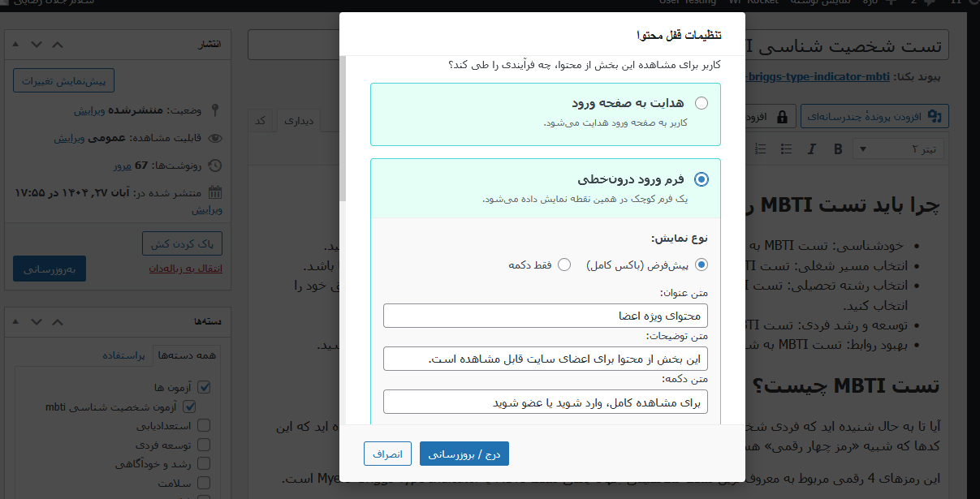Switch to the پراستفاده categories tab
Screen dimensions: 980x499
(123, 355)
